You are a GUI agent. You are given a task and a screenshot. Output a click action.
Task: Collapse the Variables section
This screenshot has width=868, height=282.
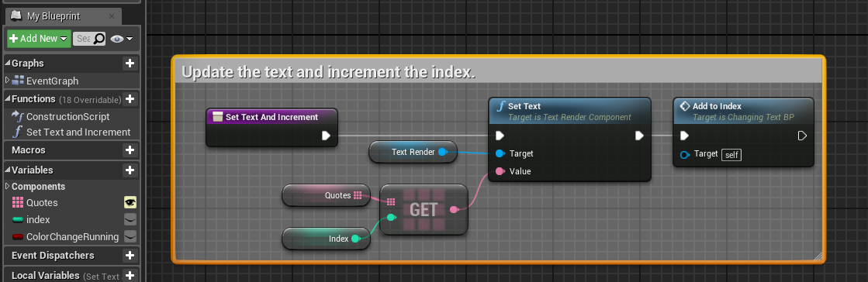(7, 170)
